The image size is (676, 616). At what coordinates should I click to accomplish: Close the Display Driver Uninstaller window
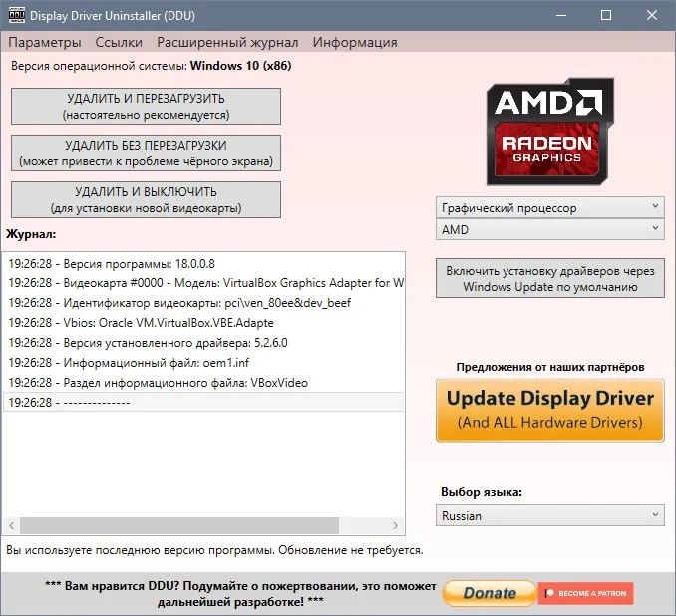[x=652, y=16]
